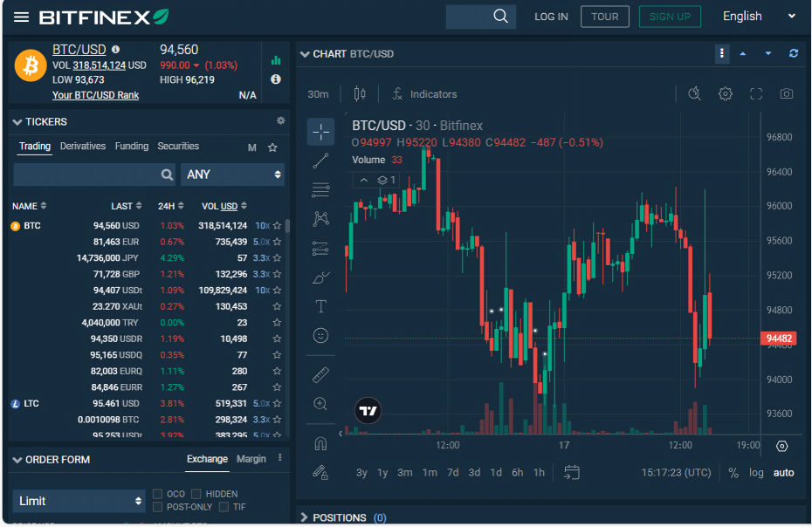Open the quick search chart icon
This screenshot has width=812, height=527.
(694, 93)
